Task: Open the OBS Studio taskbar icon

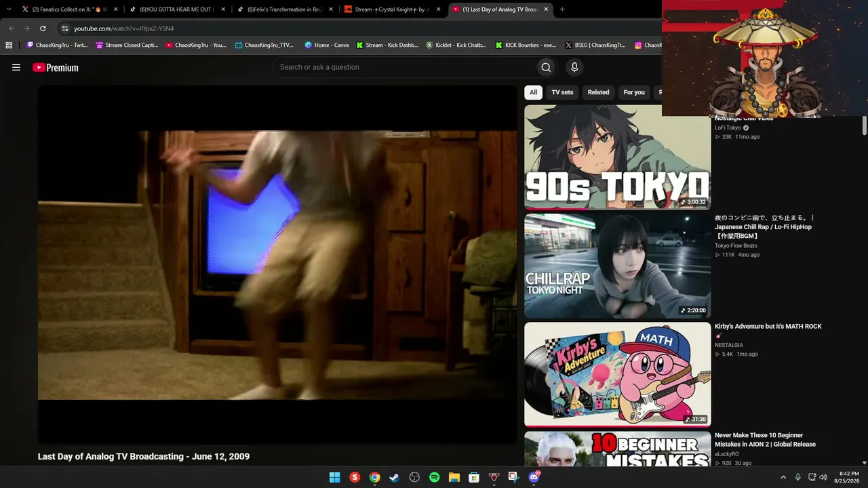Action: click(x=414, y=477)
